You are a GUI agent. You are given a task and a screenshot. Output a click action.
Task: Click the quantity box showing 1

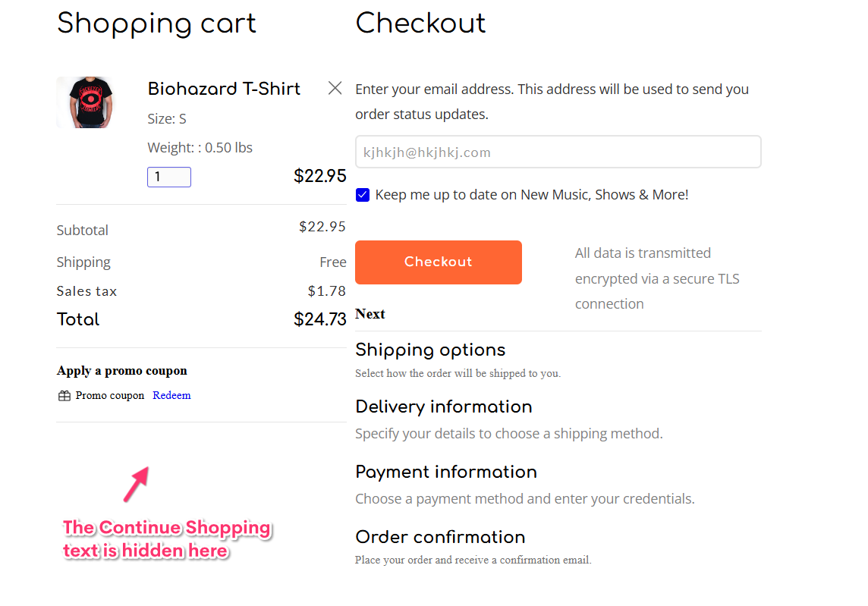tap(169, 177)
